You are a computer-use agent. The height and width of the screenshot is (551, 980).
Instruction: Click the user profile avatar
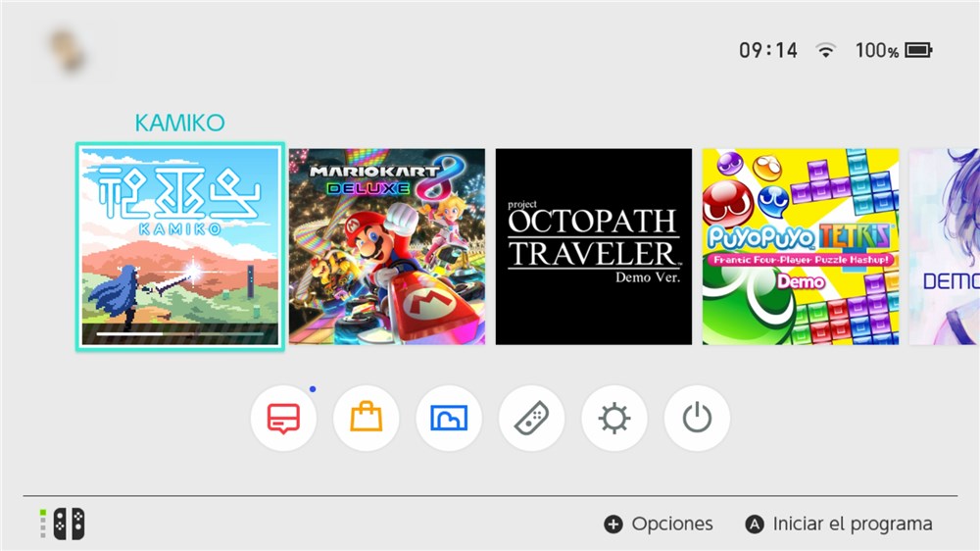[68, 50]
